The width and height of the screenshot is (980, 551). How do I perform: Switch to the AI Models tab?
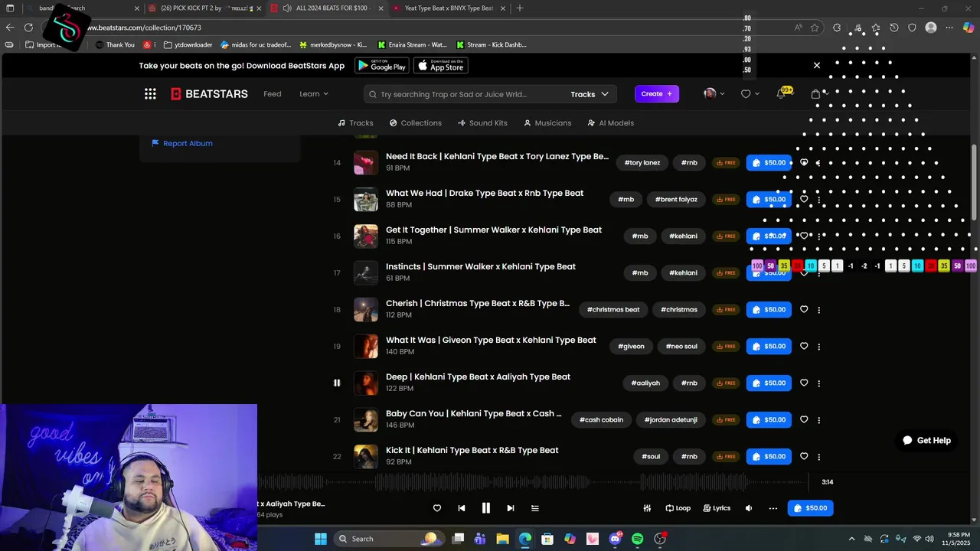coord(611,123)
